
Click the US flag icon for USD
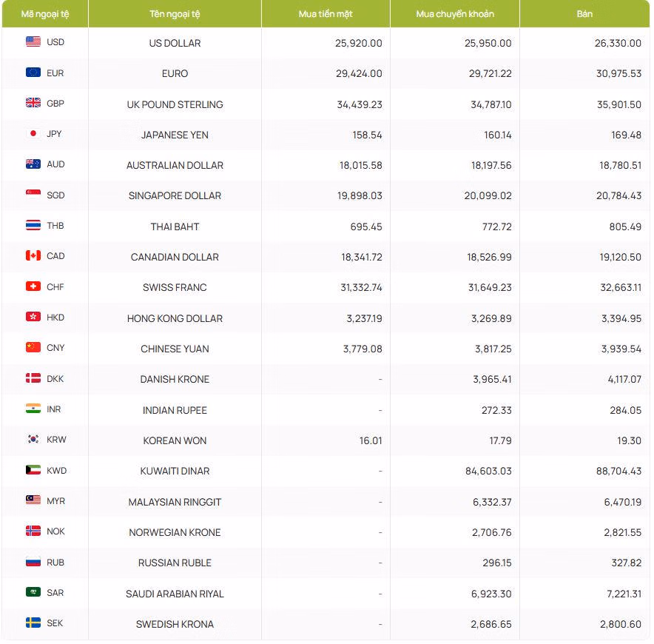(x=33, y=41)
